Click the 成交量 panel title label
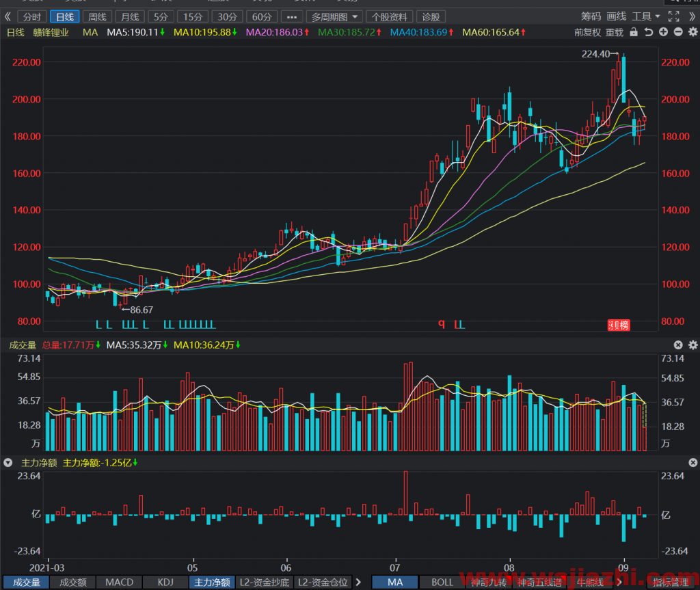This screenshot has height=590, width=700. (23, 345)
